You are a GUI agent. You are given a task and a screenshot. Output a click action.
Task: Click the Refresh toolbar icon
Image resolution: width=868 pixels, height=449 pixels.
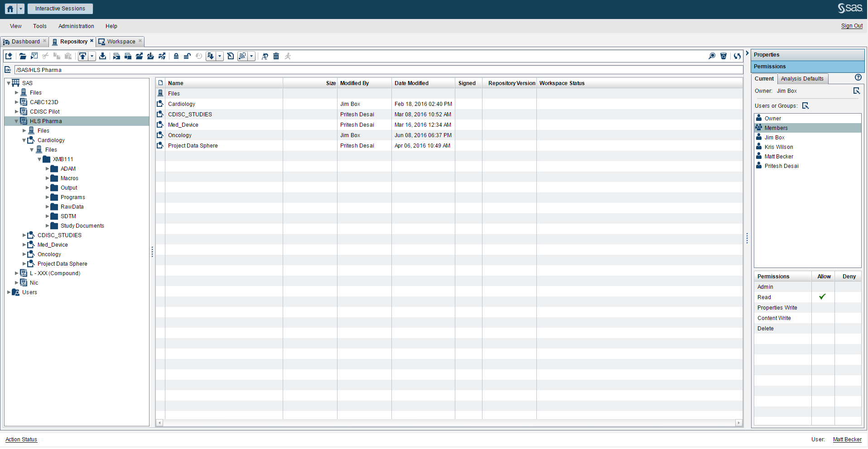coord(737,56)
